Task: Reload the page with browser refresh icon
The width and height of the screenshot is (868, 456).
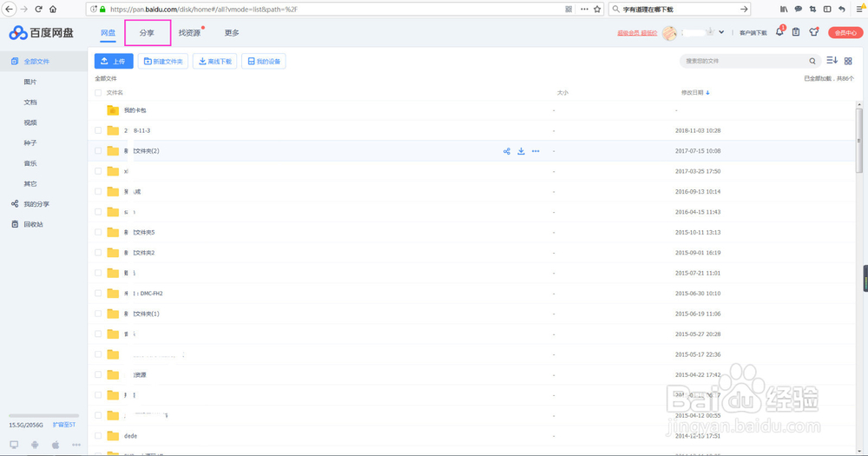Action: [x=39, y=9]
